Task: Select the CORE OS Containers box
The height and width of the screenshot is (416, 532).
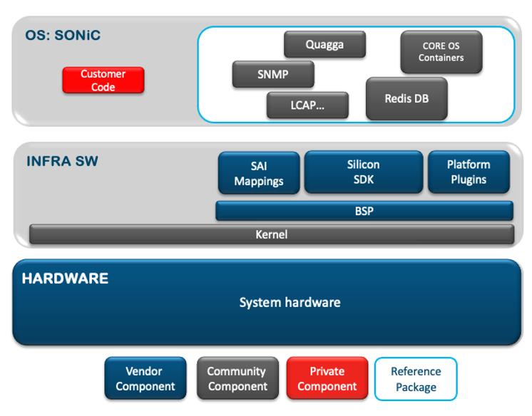Action: tap(441, 52)
